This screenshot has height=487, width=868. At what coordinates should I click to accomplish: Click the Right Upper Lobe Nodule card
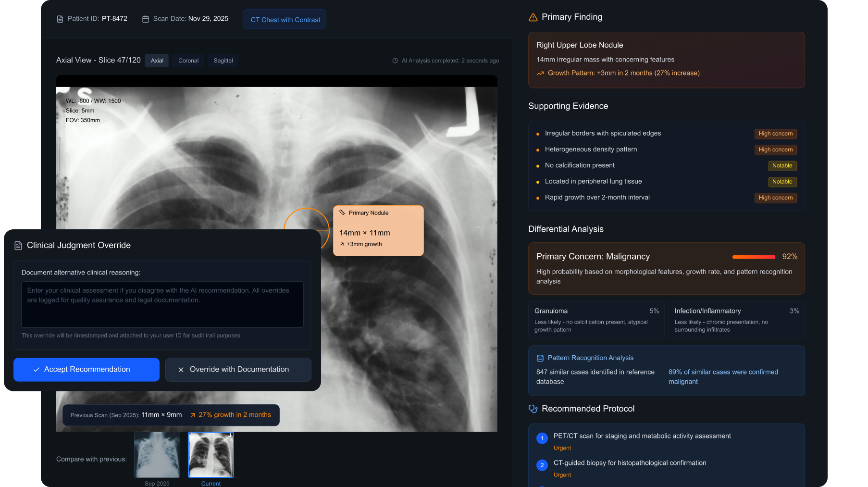click(x=667, y=60)
